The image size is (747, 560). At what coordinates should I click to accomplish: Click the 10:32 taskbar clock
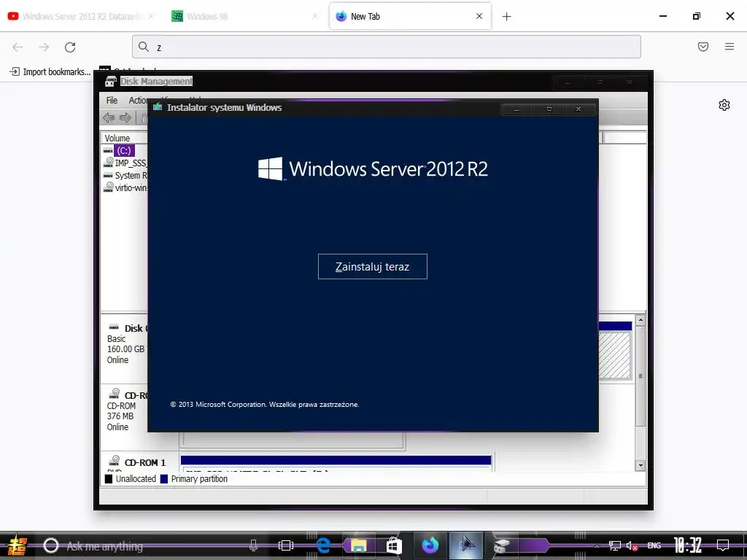tap(688, 545)
